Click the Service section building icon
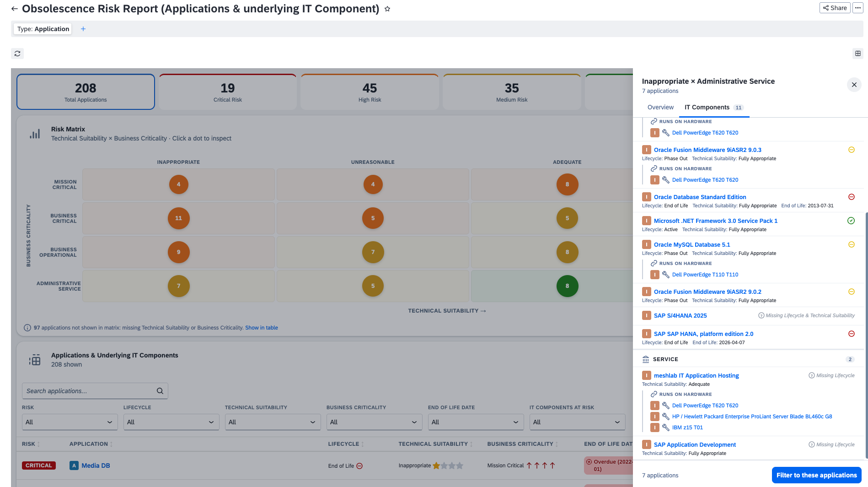Viewport: 868px width, 487px height. (646, 359)
